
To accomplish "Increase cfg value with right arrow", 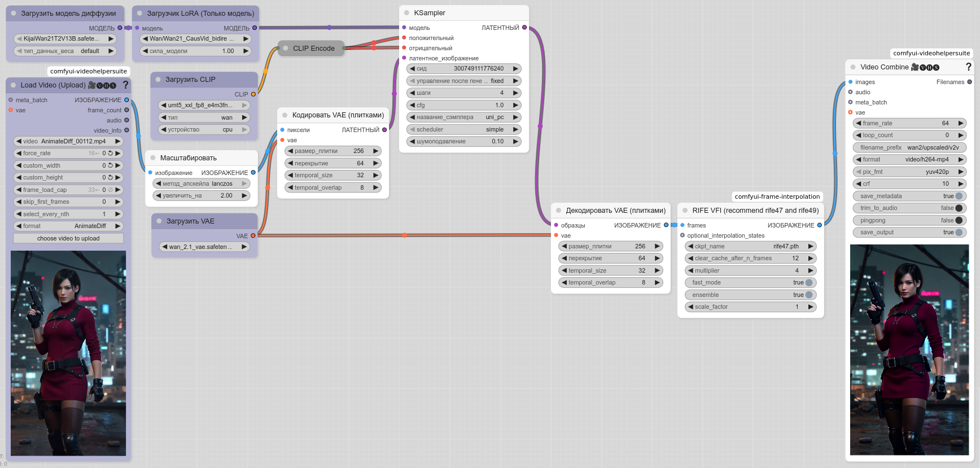I will click(x=515, y=106).
